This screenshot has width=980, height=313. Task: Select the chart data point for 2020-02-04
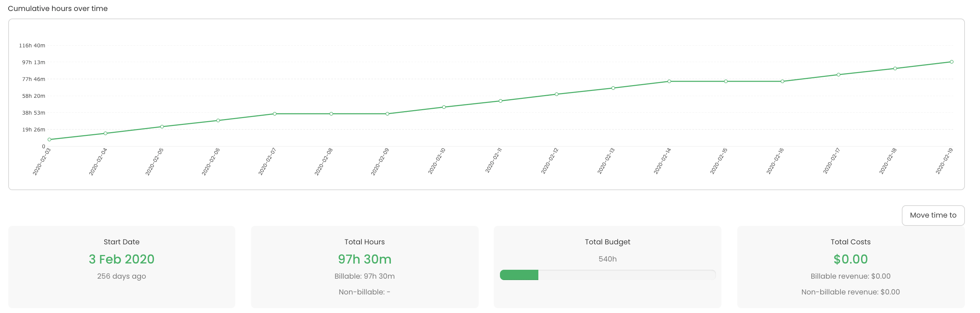tap(105, 133)
